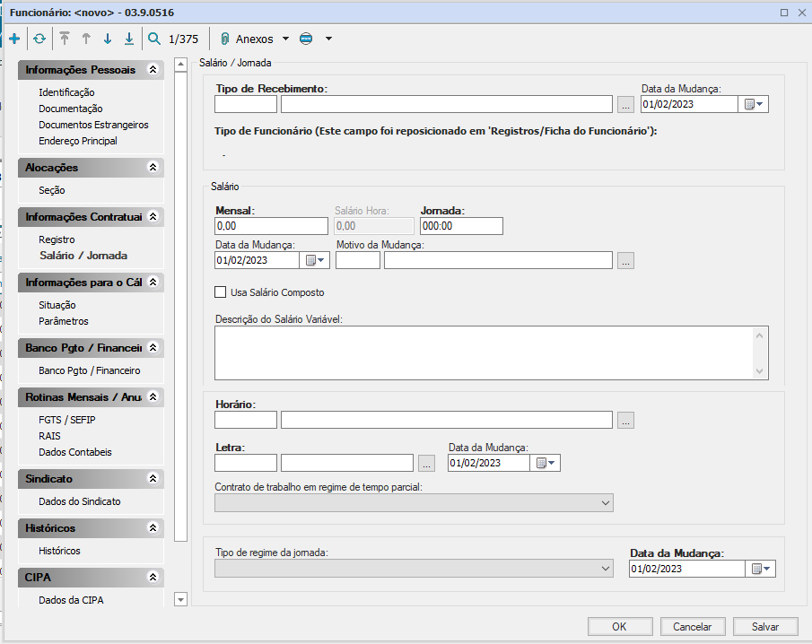
Task: Select FGTS / SEFIP sidebar item
Action: coord(68,420)
